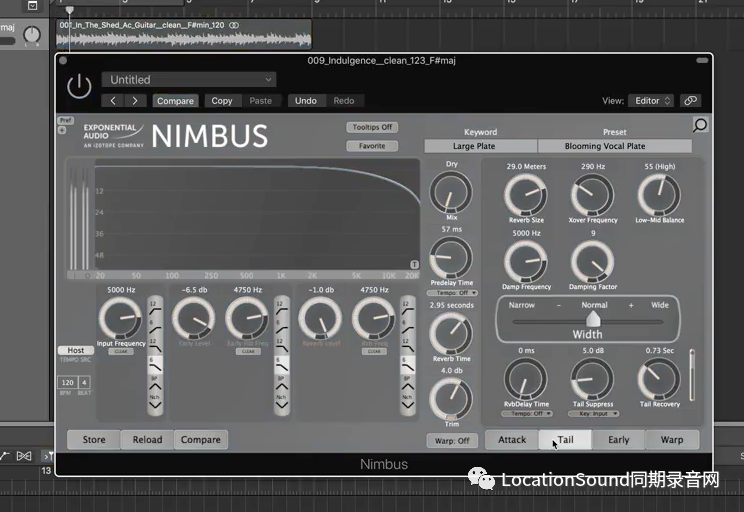This screenshot has width=744, height=512.
Task: Click the link chain icon beside View
Action: (x=690, y=100)
